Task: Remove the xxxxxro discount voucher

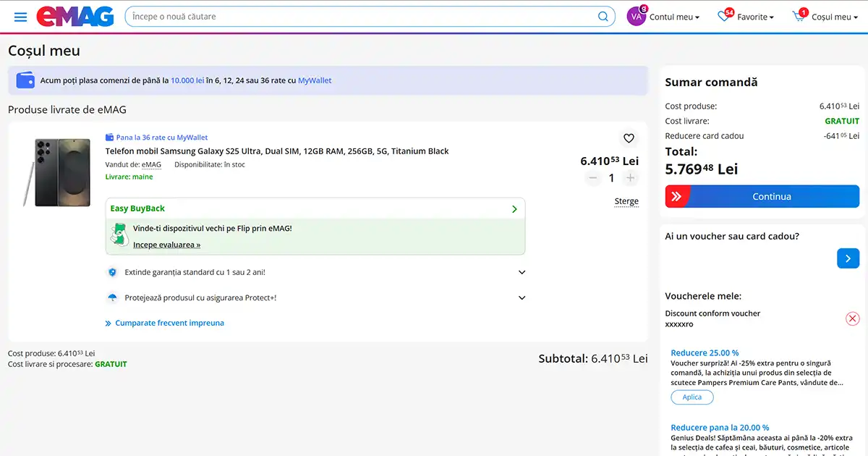Action: 853,318
